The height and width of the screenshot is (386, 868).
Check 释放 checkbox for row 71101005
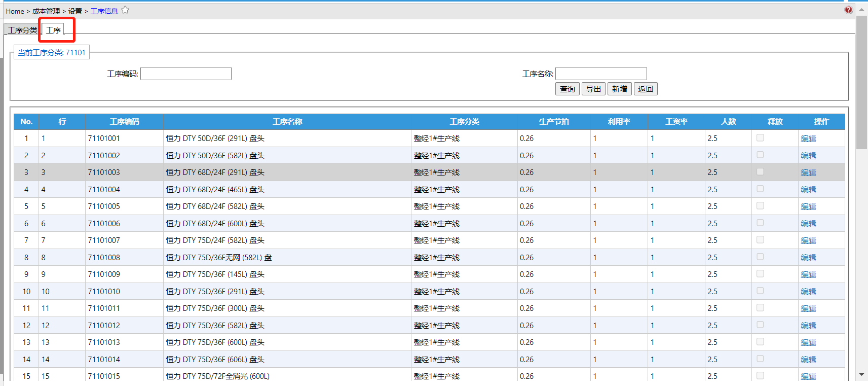click(x=760, y=205)
